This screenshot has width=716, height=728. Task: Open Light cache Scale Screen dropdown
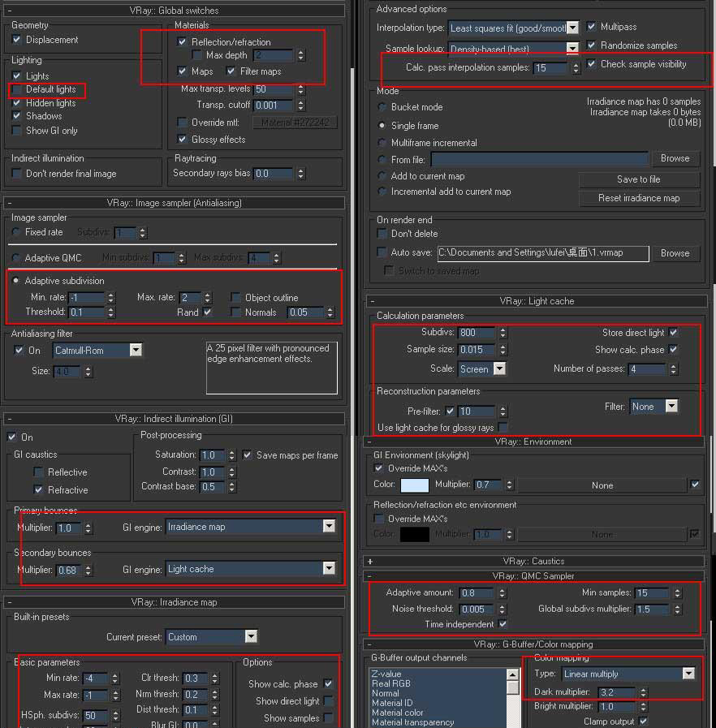point(499,368)
